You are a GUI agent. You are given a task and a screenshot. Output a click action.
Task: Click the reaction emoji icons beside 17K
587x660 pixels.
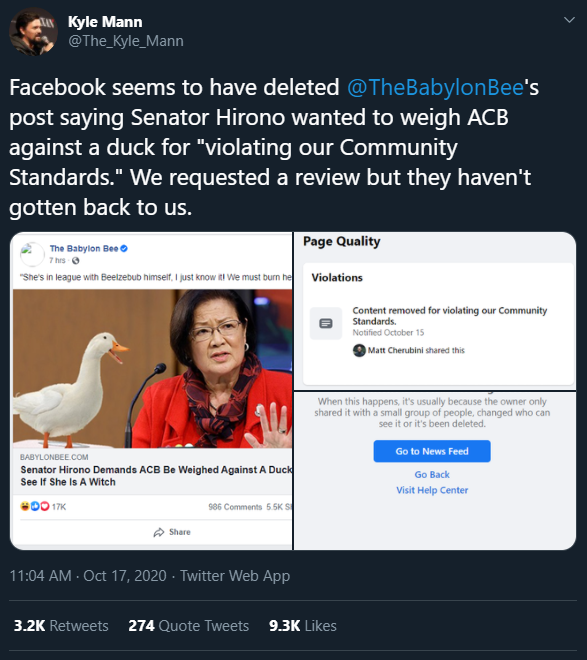[x=35, y=506]
